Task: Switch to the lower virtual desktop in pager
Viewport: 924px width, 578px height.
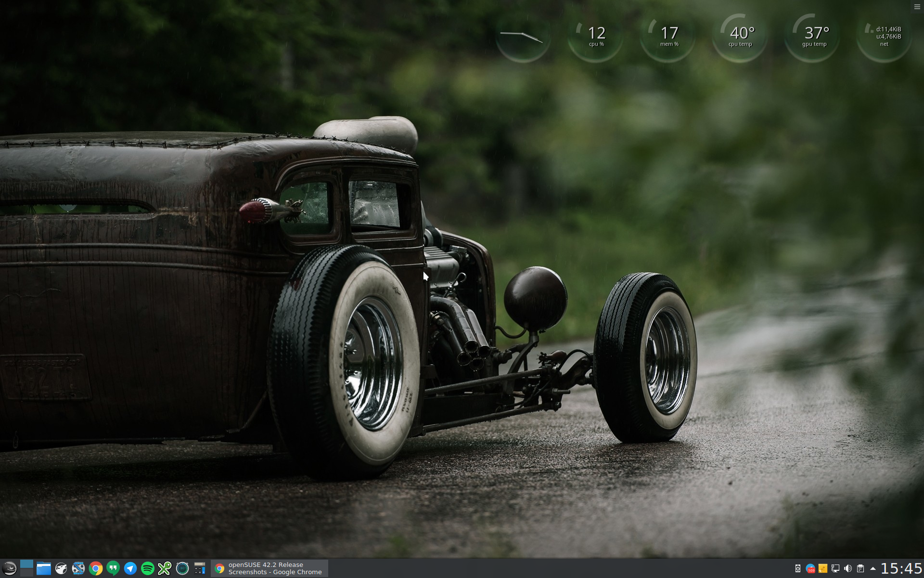Action: click(26, 573)
